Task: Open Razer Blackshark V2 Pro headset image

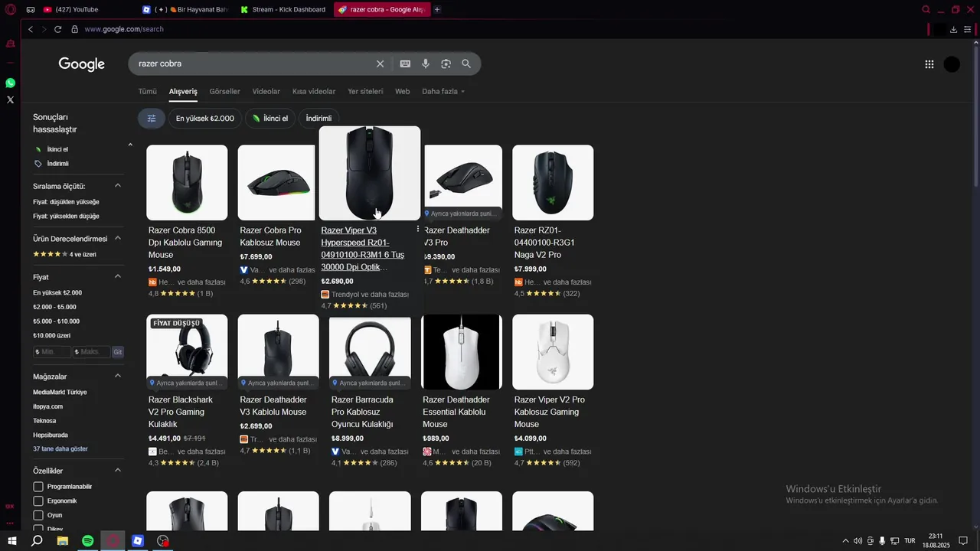Action: coord(187,352)
